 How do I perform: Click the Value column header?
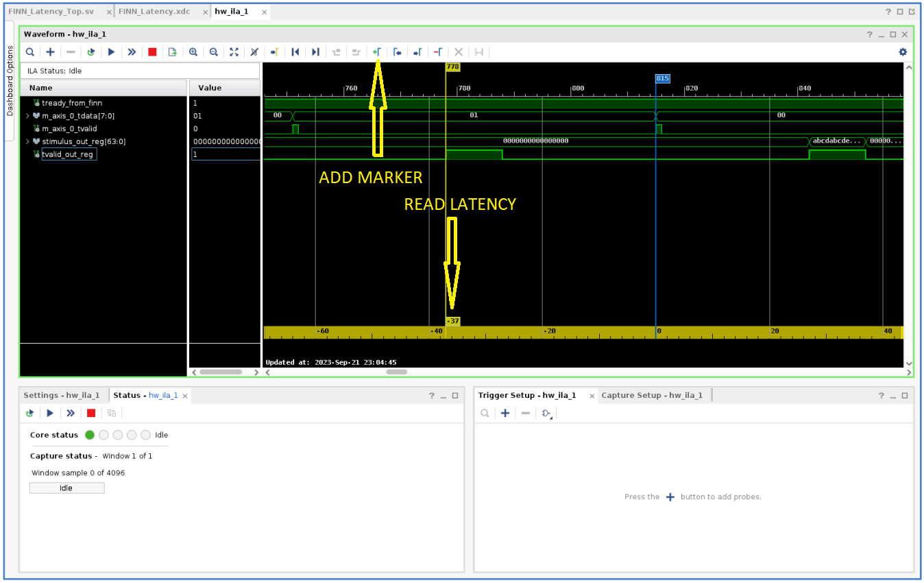click(225, 88)
